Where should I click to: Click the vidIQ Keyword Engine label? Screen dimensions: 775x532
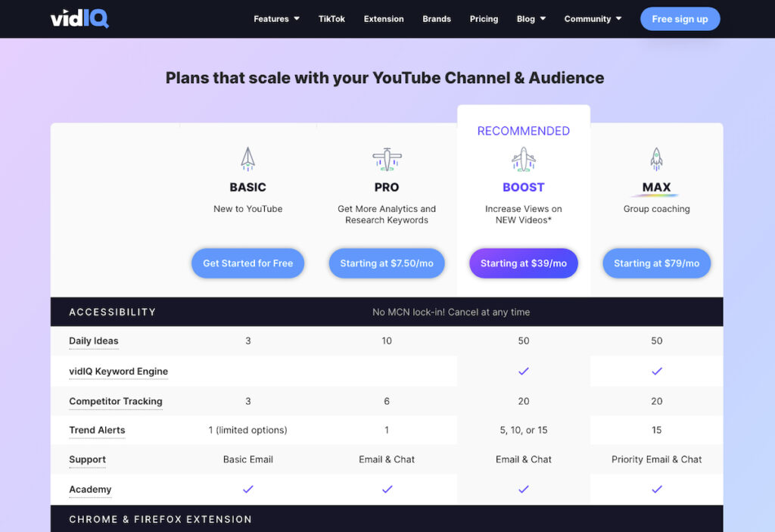[x=119, y=372]
